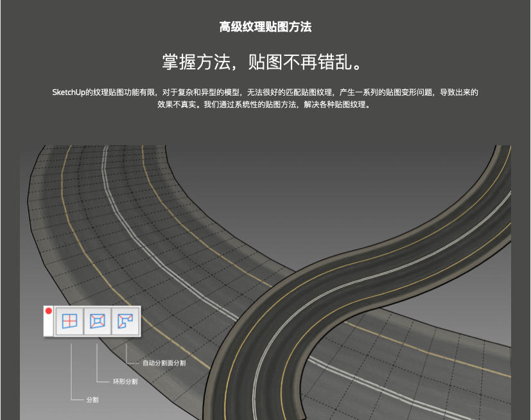The image size is (531, 420).
Task: Click the 高级纹理贴图方法 heading
Action: pos(265,27)
